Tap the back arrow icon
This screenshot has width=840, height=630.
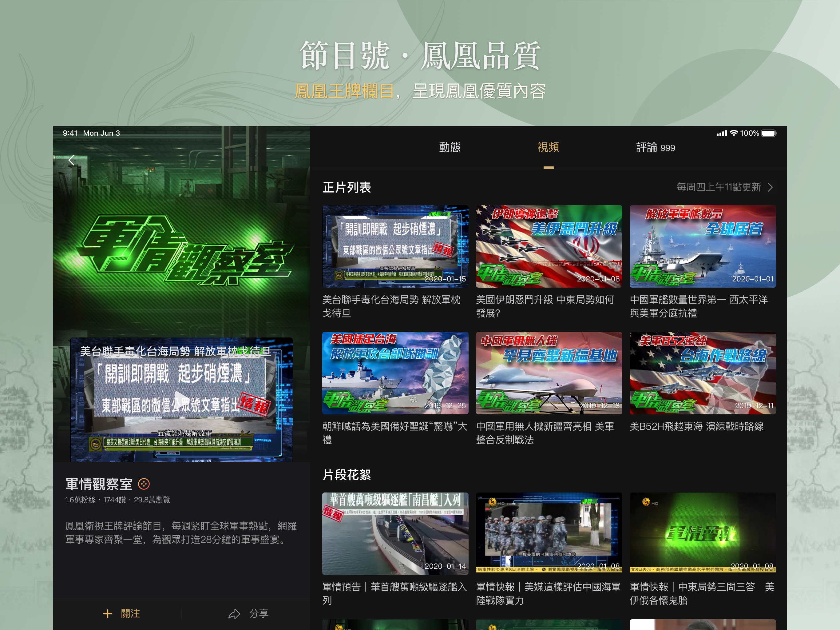(71, 160)
